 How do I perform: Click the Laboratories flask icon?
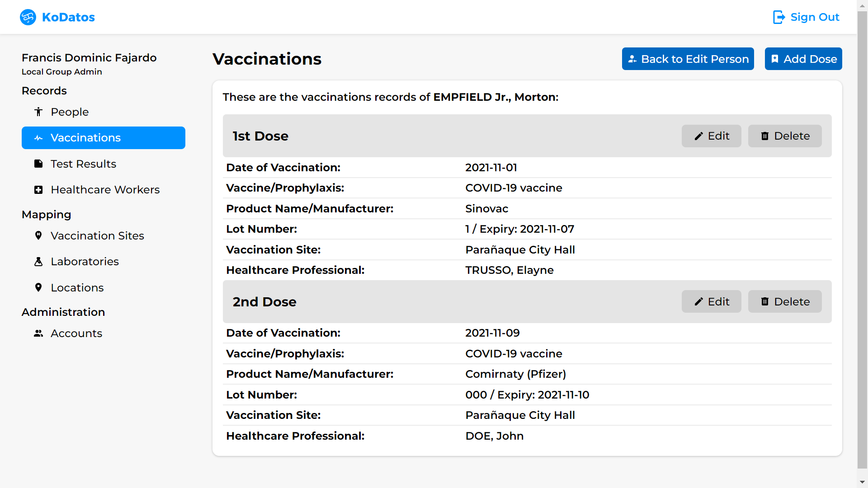coord(38,262)
